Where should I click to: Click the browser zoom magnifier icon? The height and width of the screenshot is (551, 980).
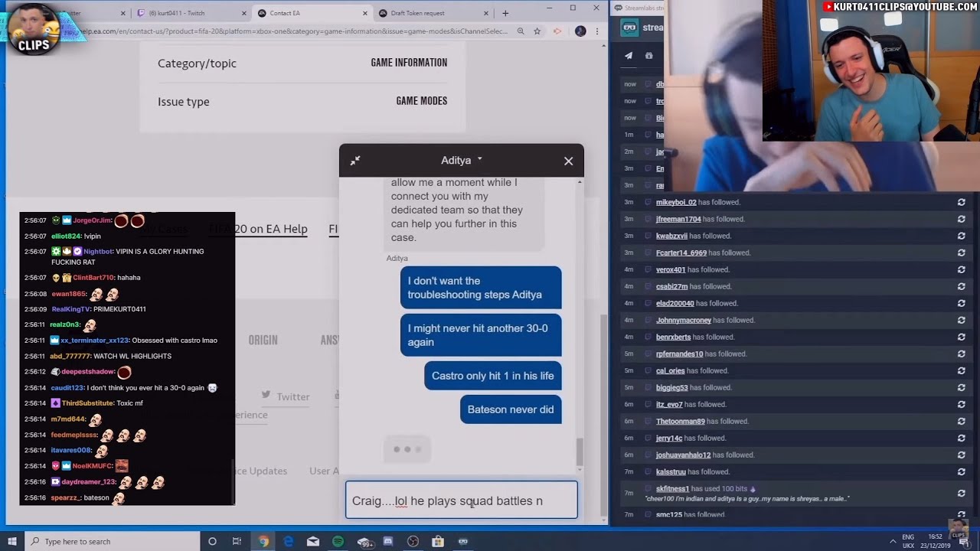521,31
